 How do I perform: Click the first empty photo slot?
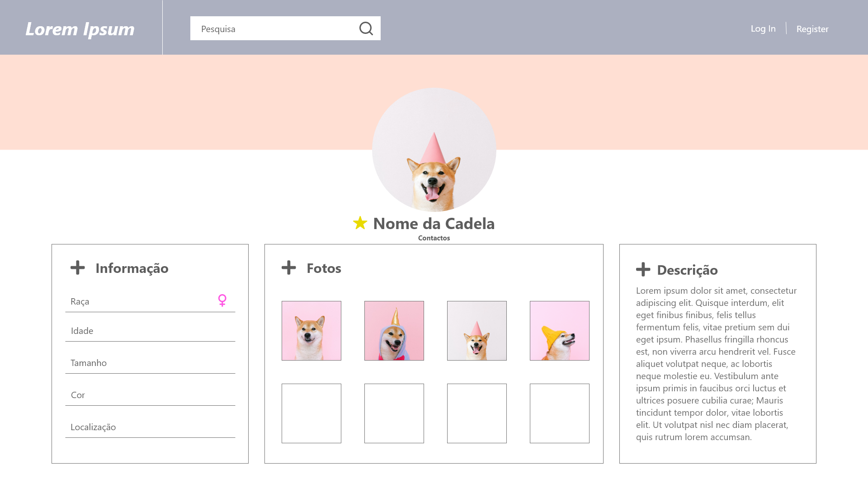click(x=311, y=413)
